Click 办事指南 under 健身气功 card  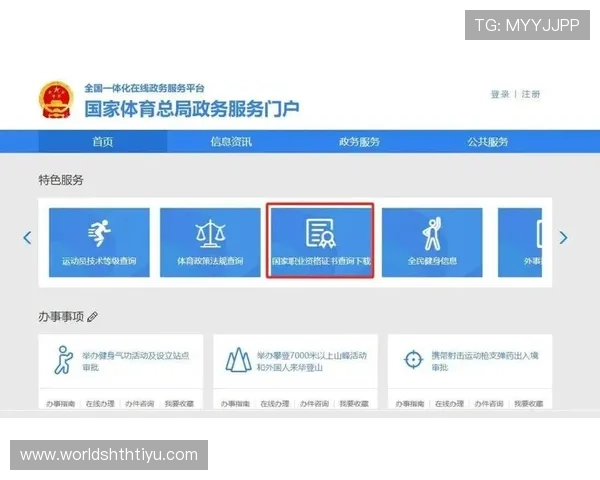point(60,403)
